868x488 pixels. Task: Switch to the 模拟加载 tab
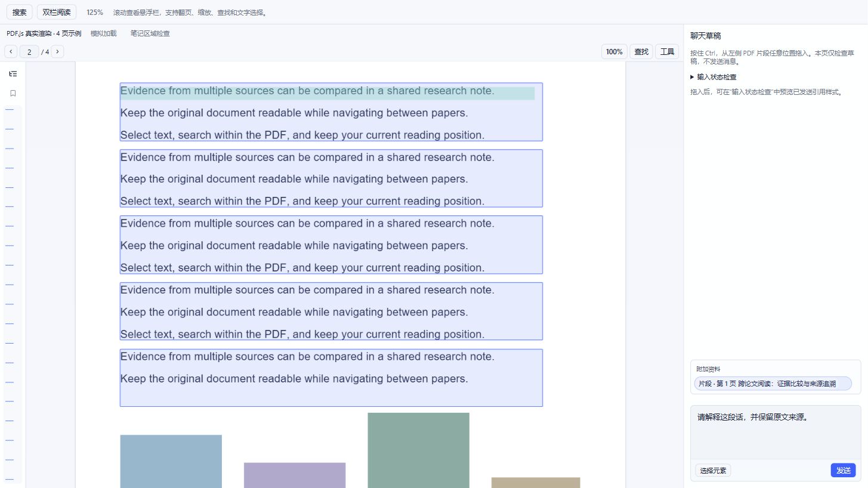click(104, 33)
